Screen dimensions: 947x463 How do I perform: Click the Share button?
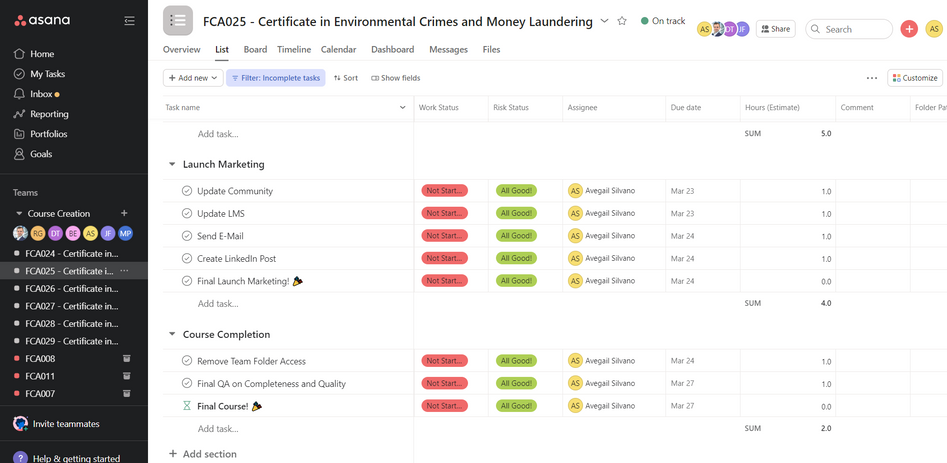coord(775,29)
